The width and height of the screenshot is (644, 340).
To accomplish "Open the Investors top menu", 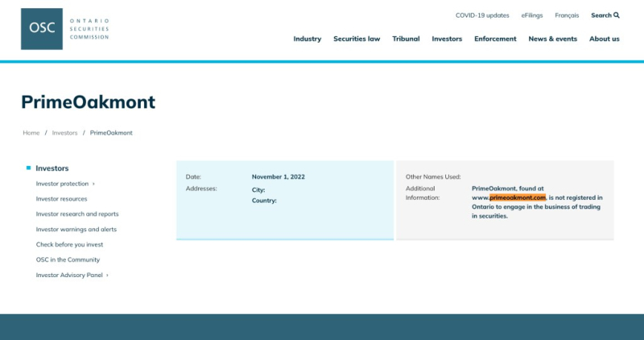I will (447, 39).
